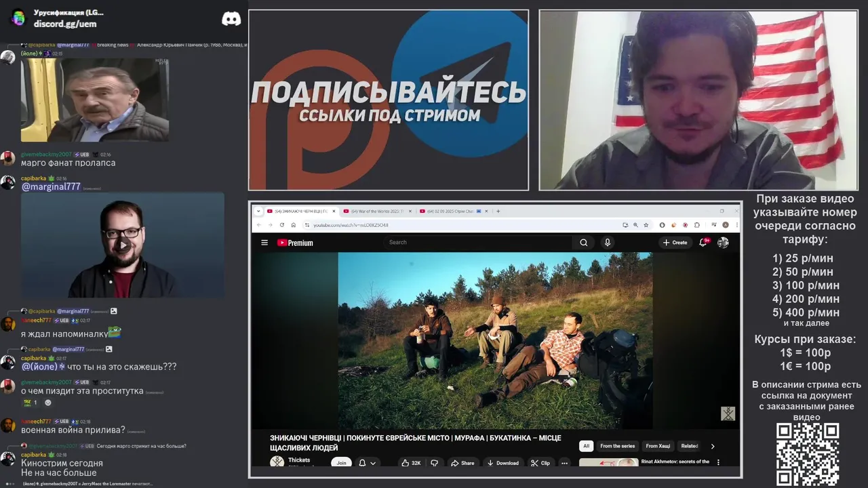Open a new browser tab

(x=498, y=211)
